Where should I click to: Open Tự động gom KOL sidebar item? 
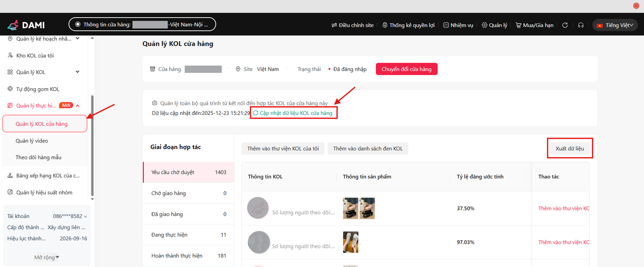coord(38,89)
